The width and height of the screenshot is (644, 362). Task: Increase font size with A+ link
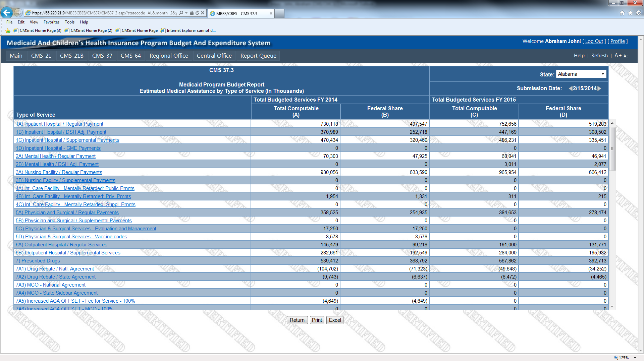[618, 56]
